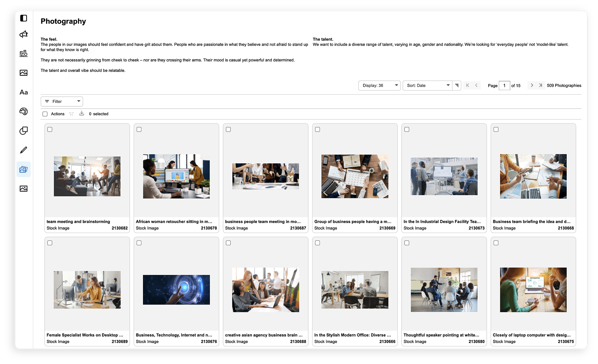Click title 'Group of business people having a m...'

coord(353,222)
